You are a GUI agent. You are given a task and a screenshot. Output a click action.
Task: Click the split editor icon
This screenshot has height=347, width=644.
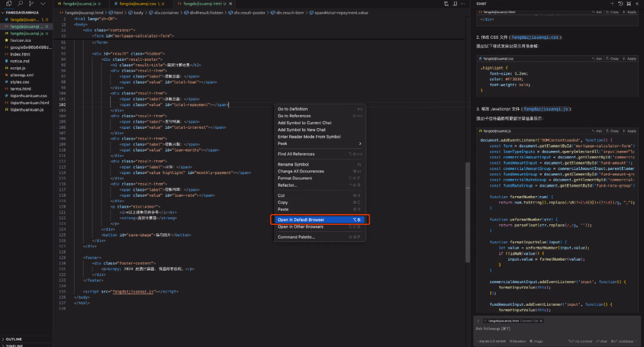[x=454, y=4]
